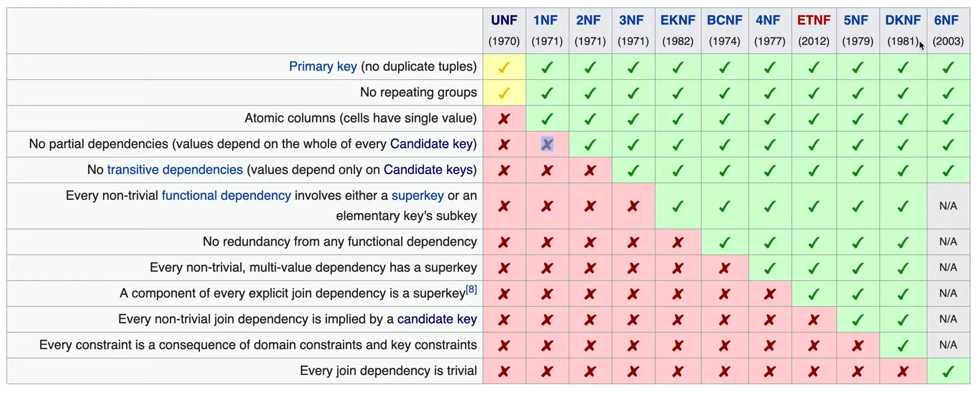Click the yellow checkmark in the Primary key row
The width and height of the screenshot is (980, 394).
(504, 67)
